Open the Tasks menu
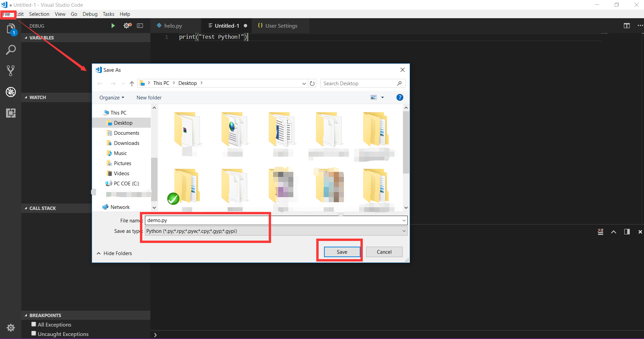This screenshot has height=339, width=644. (109, 14)
